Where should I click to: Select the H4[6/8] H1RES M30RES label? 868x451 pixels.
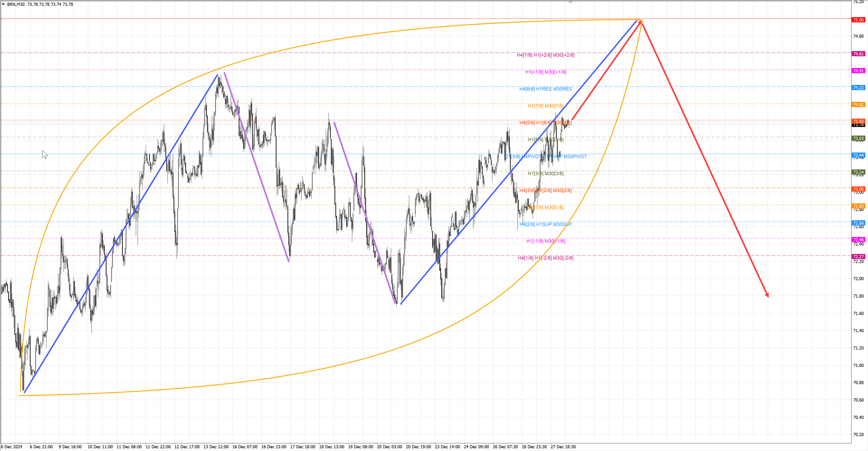tap(545, 89)
